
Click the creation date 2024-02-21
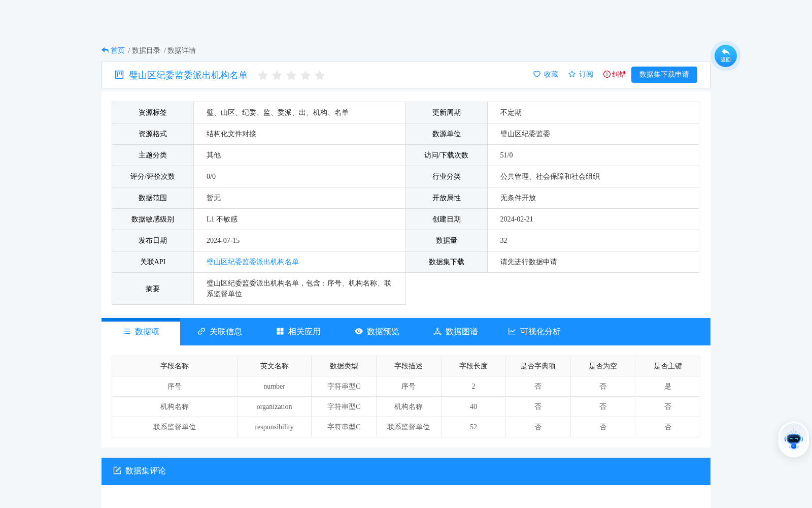(x=517, y=219)
